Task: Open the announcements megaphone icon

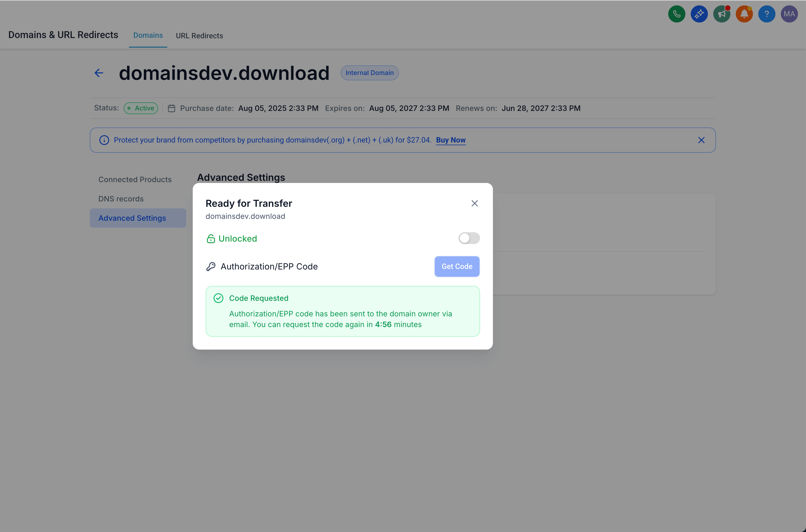Action: coord(722,14)
